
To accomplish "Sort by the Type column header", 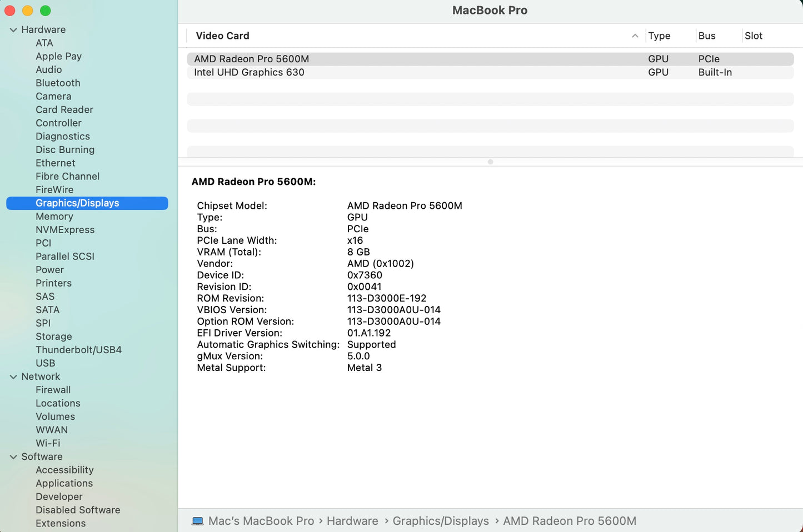I will (659, 36).
